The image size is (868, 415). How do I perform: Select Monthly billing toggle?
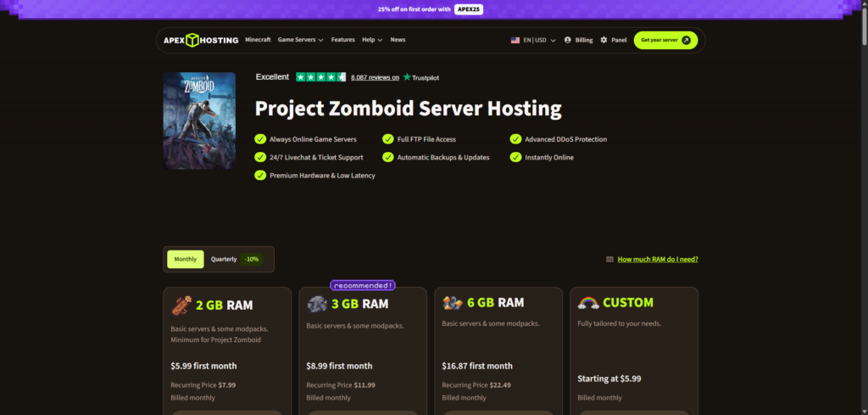tap(186, 260)
